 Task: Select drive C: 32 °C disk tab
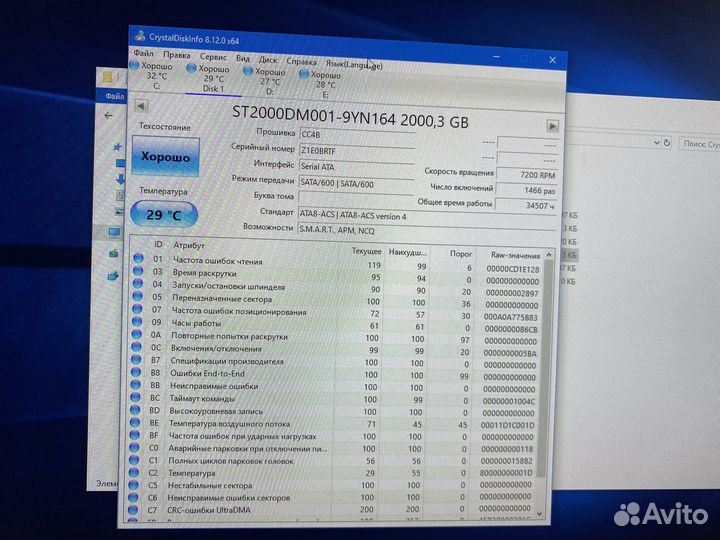pyautogui.click(x=154, y=75)
